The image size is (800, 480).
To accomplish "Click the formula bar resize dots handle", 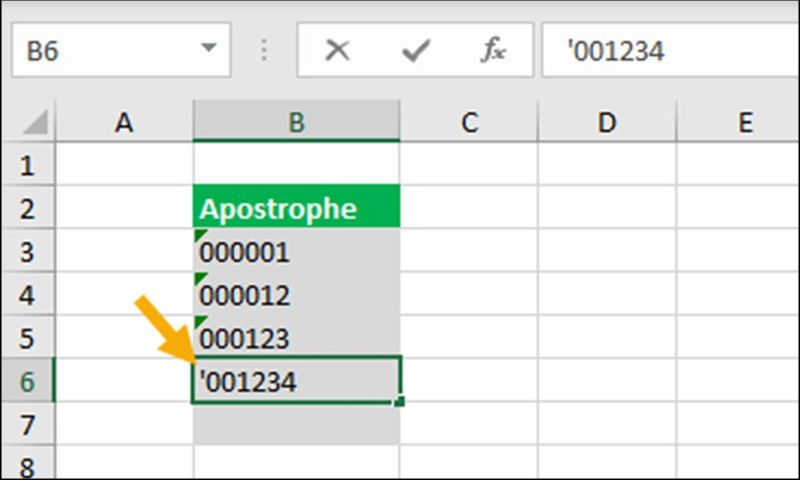I will (x=265, y=51).
